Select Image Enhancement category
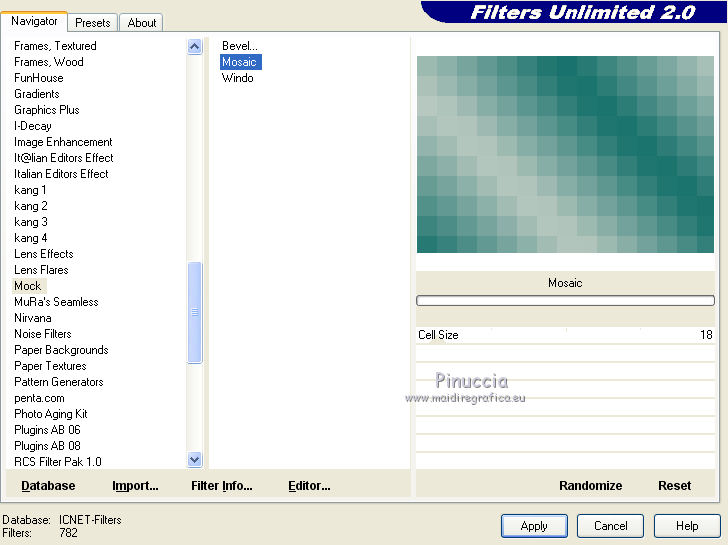Viewport: 728px width, 545px height. click(x=63, y=142)
